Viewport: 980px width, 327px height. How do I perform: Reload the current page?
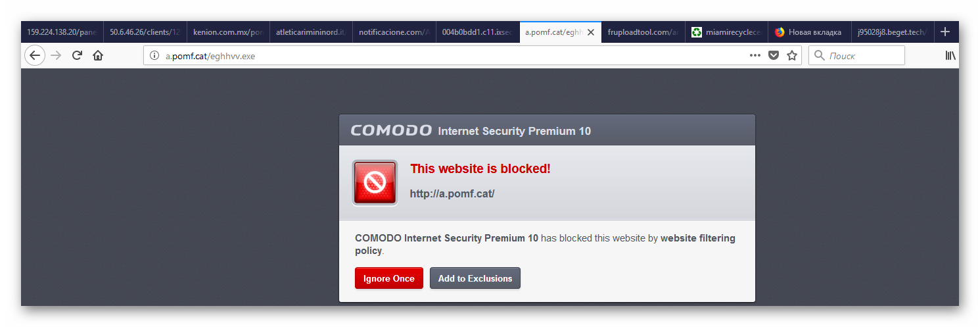77,56
